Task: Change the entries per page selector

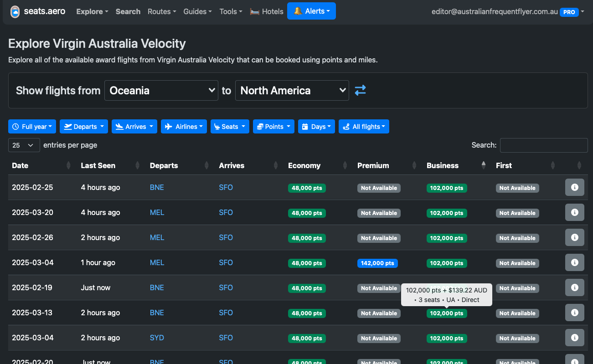Action: [x=24, y=145]
